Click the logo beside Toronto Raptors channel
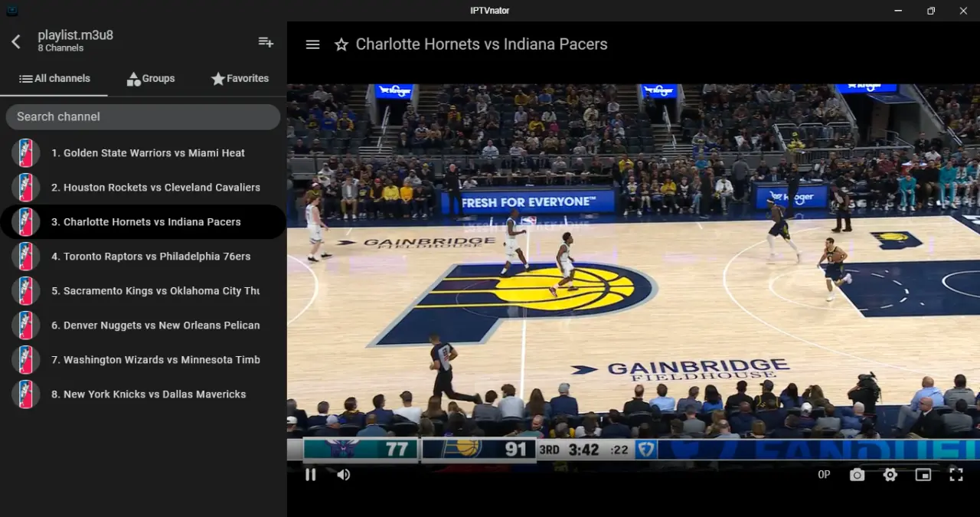The image size is (980, 517). coord(26,256)
